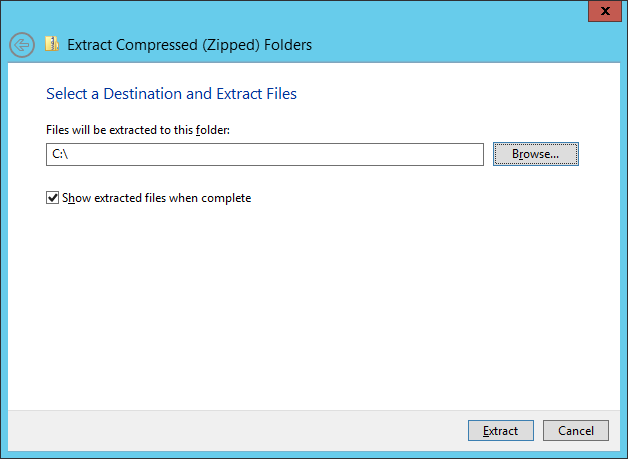
Task: Place cursor after C:\ in path box
Action: [x=70, y=154]
